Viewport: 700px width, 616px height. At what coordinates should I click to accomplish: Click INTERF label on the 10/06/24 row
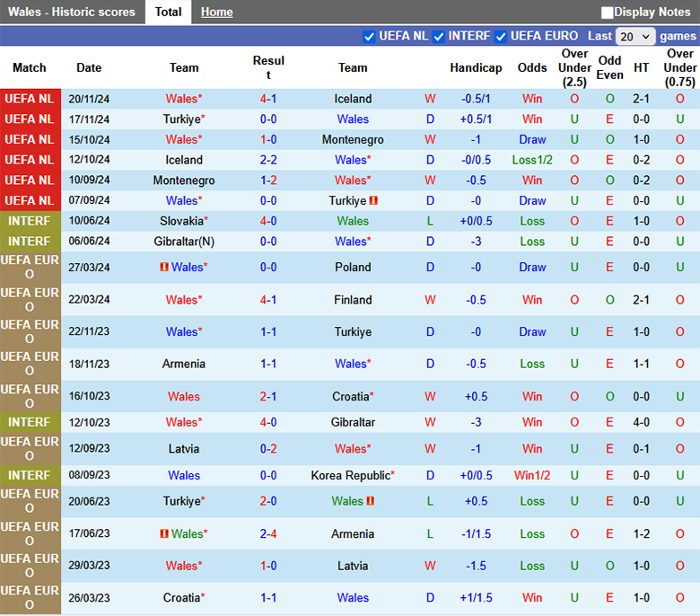[x=30, y=221]
